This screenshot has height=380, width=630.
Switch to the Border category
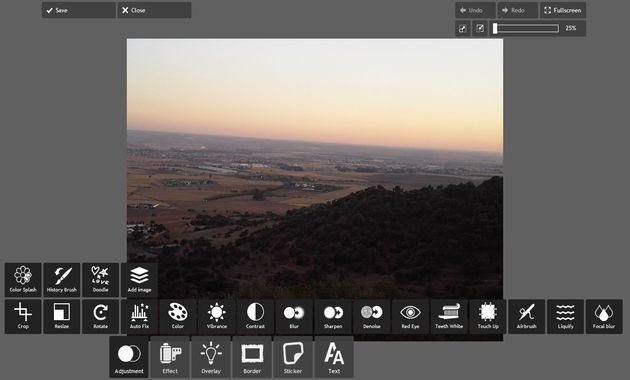(x=252, y=357)
